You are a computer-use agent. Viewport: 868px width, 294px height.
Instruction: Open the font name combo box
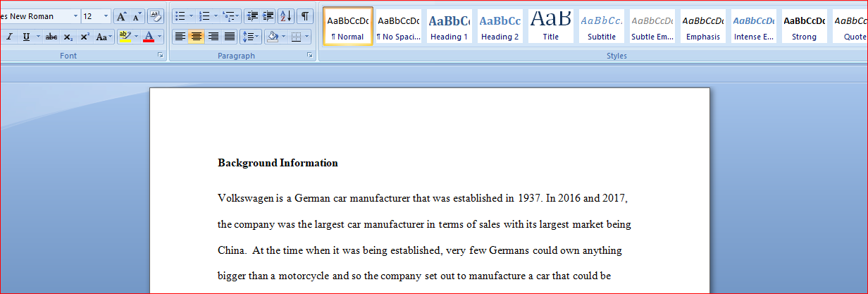coord(40,16)
